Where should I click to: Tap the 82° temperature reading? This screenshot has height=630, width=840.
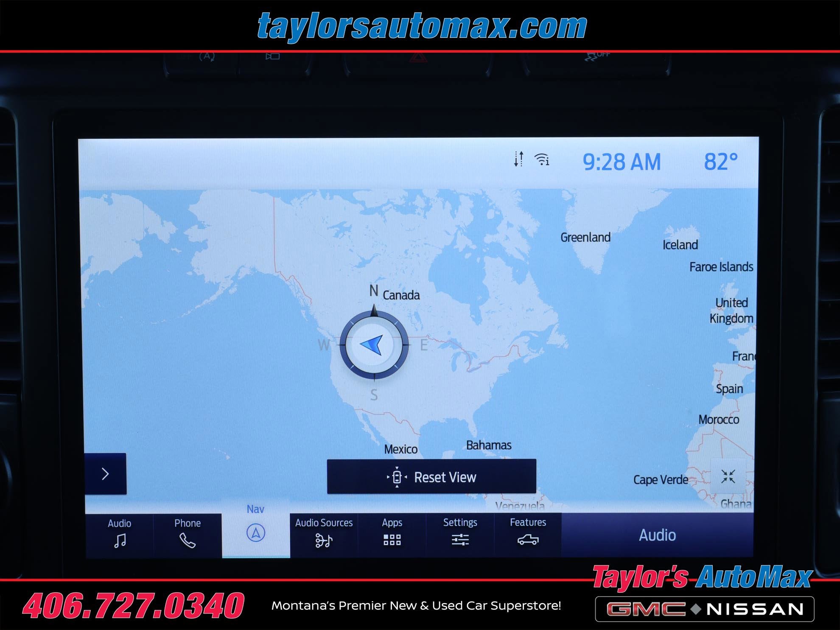[x=721, y=162]
